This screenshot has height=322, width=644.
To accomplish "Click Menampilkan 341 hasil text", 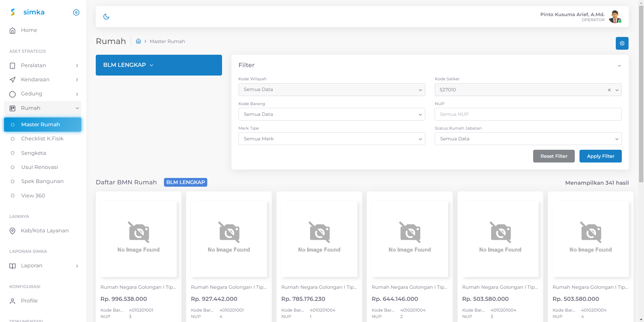I will point(597,183).
